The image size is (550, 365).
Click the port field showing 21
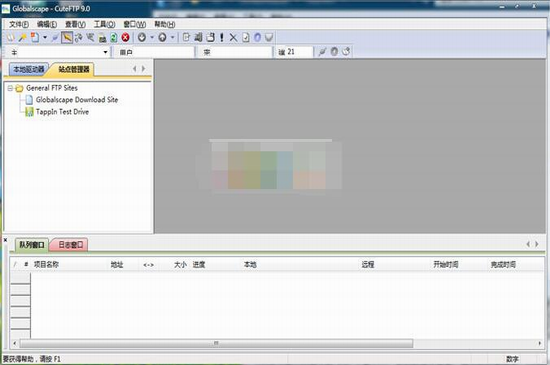(294, 52)
